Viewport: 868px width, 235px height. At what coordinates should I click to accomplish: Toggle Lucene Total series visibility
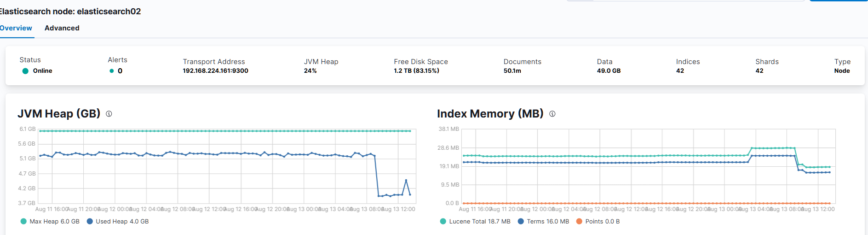point(475,222)
